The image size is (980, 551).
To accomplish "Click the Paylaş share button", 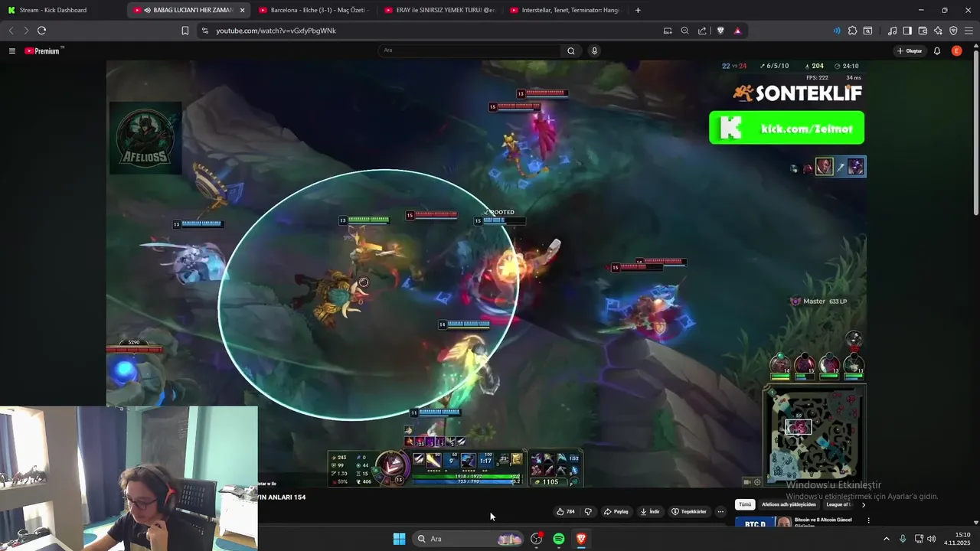I will click(x=616, y=511).
